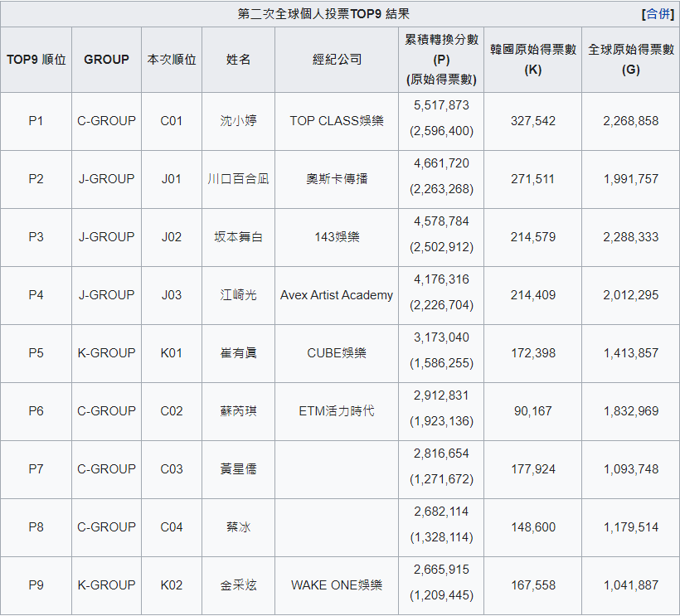The image size is (680, 616).
Task: Click Avex Artist Academy cell
Action: pyautogui.click(x=337, y=295)
